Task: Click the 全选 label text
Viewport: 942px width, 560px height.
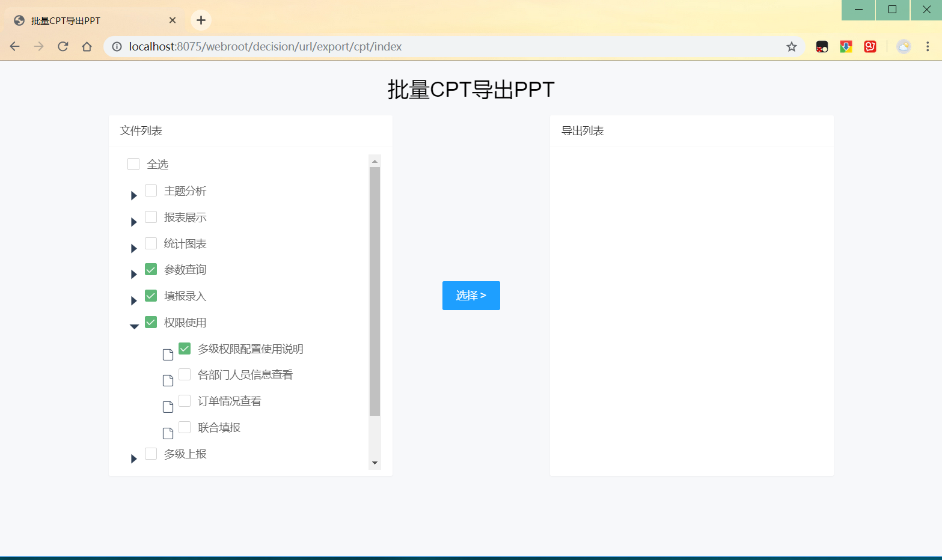Action: click(158, 165)
